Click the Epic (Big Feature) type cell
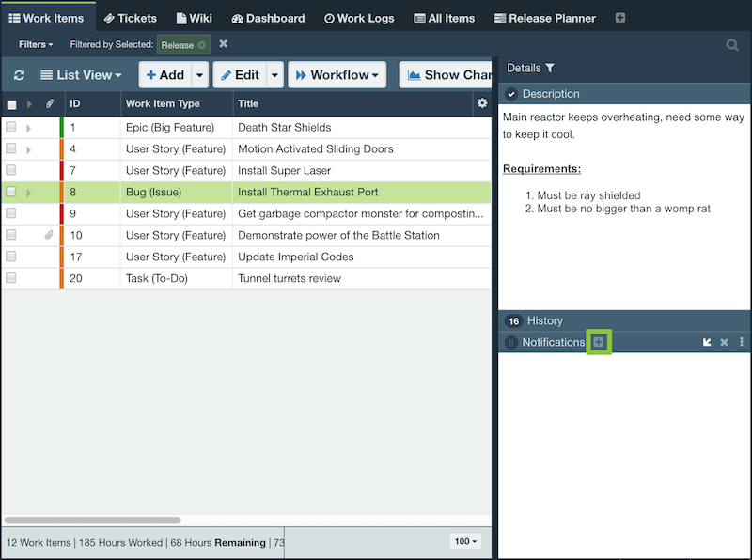752x560 pixels. (170, 128)
